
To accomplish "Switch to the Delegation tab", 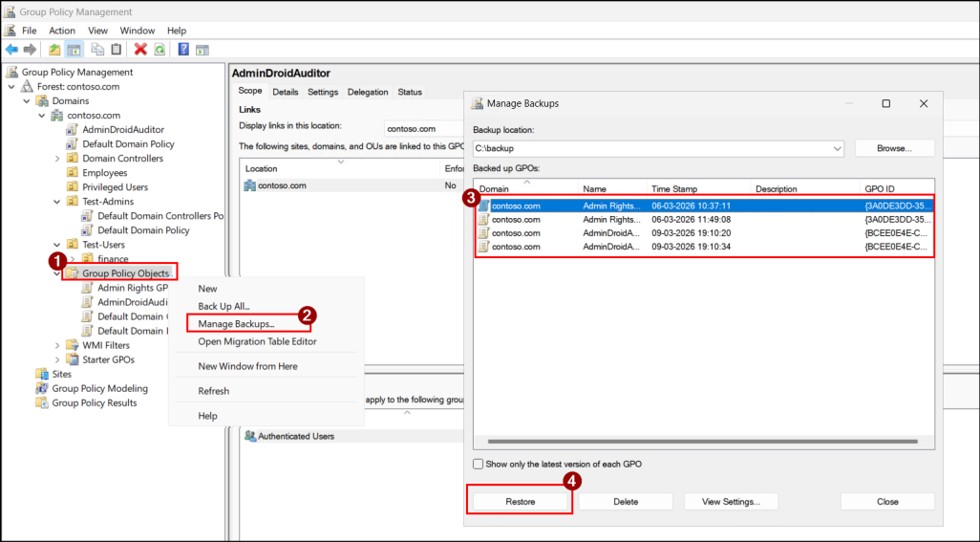I will tap(368, 92).
